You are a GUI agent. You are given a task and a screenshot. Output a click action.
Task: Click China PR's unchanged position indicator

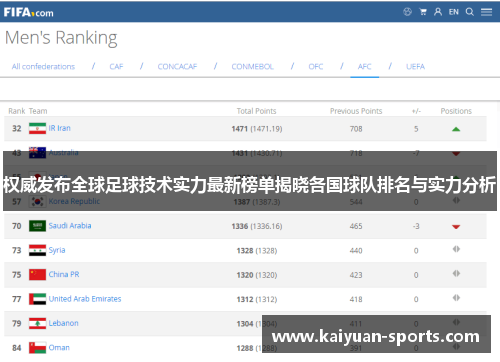tap(456, 273)
